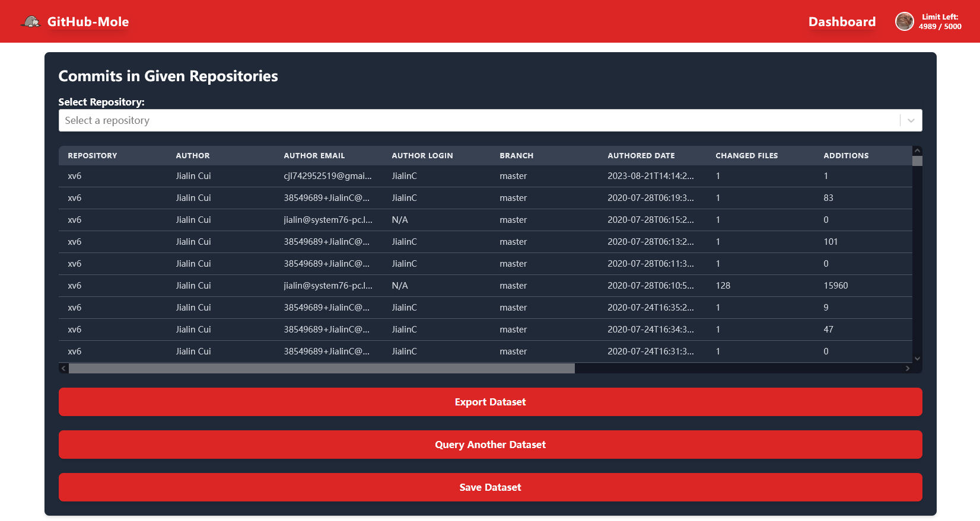Screen dimensions: 980x521
Task: Click the Commits in Given Repositories heading
Action: point(168,76)
